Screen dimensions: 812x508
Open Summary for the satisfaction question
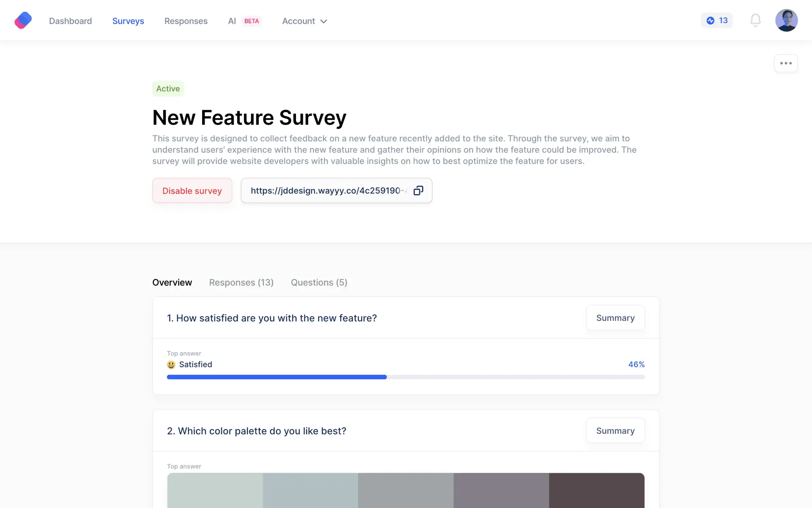615,317
